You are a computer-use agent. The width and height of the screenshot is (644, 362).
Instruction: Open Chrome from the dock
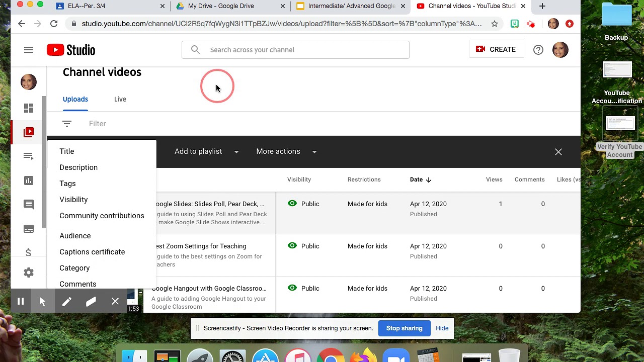pyautogui.click(x=331, y=356)
